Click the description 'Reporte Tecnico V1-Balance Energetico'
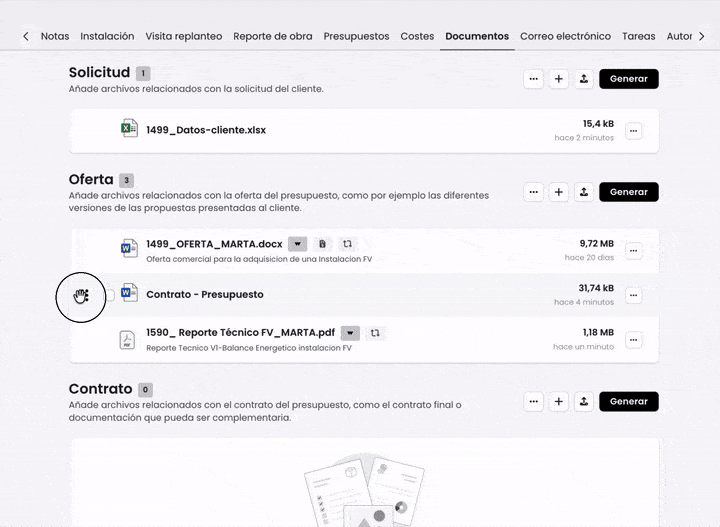Screen dimensions: 720x527 coord(249,348)
